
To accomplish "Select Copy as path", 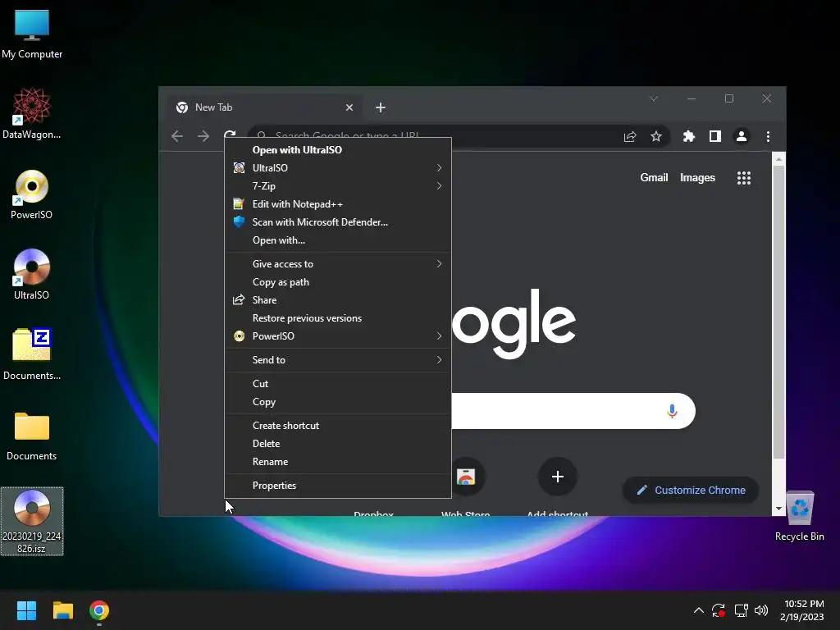I will coord(338,282).
